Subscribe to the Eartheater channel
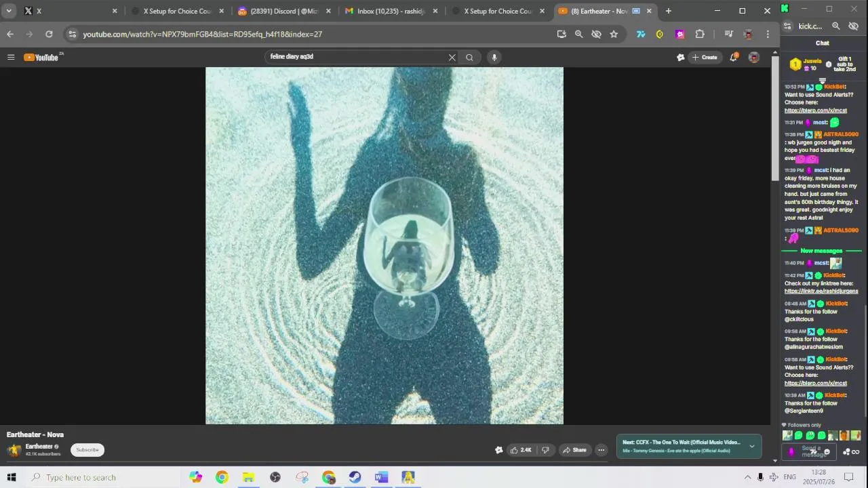 (87, 450)
